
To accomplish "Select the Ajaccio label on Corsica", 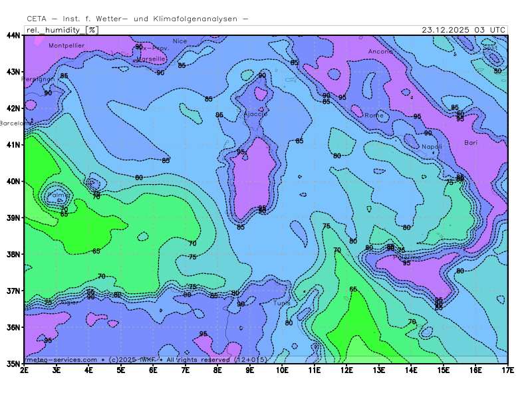I will pyautogui.click(x=255, y=114).
